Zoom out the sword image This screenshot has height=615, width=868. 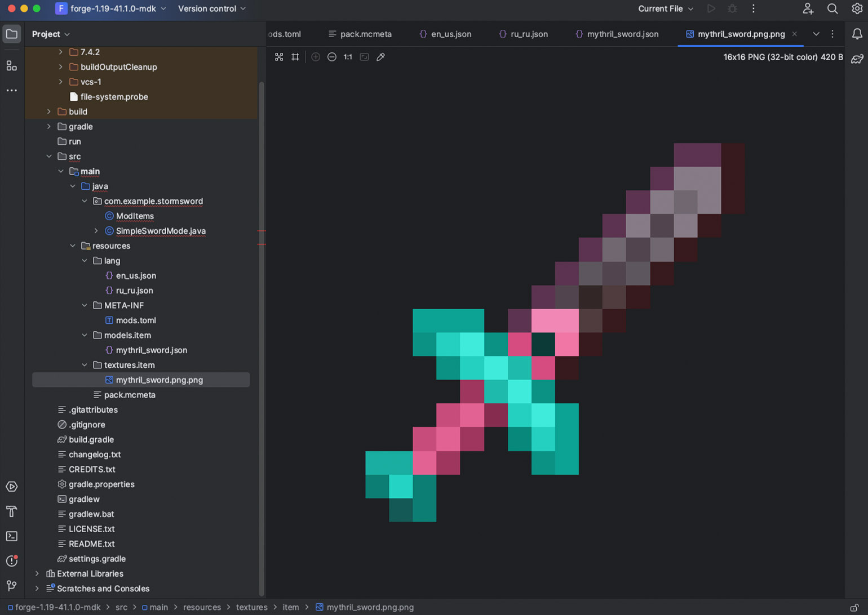(x=332, y=57)
